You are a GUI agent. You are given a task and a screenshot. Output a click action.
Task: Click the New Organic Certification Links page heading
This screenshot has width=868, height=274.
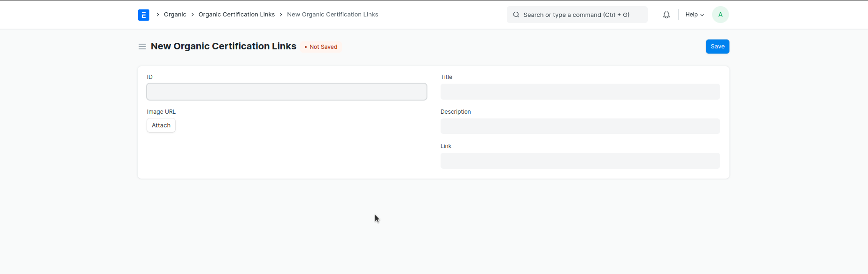(223, 47)
